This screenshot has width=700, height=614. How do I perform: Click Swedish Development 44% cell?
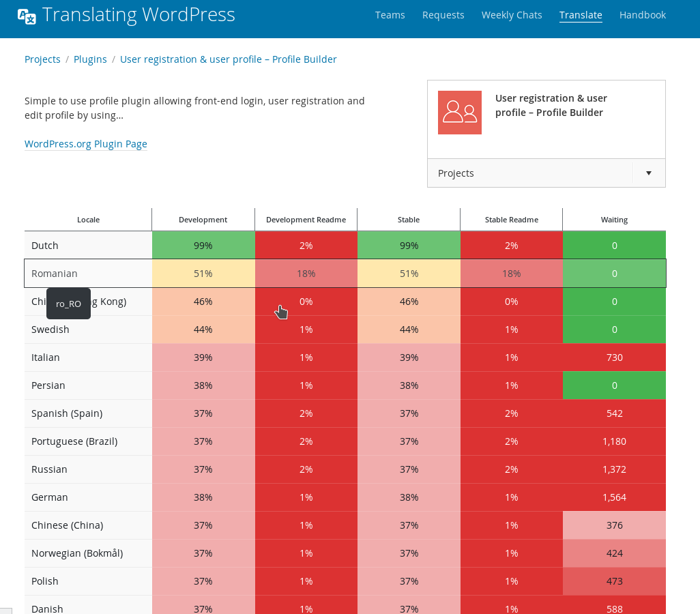point(203,330)
